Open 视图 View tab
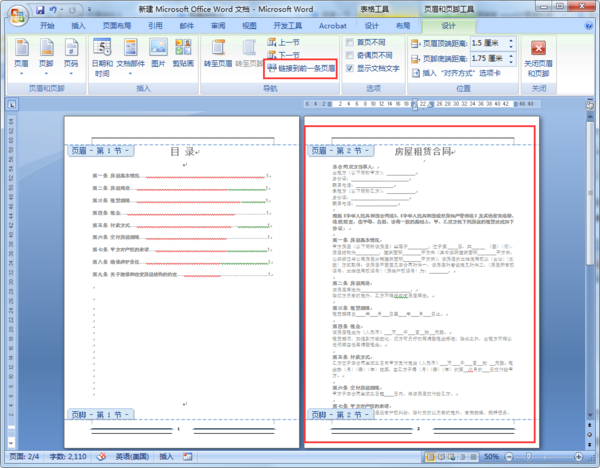Image resolution: width=600 pixels, height=468 pixels. pyautogui.click(x=249, y=26)
